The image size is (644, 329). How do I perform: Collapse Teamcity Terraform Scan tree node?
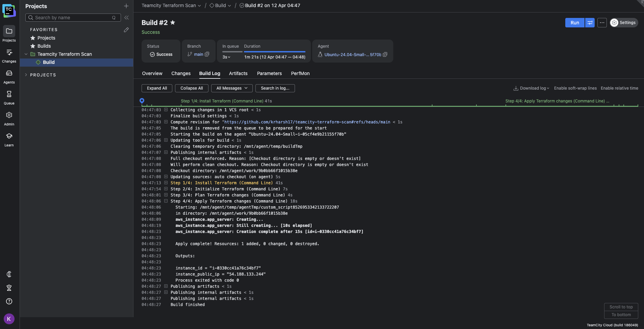click(x=26, y=54)
